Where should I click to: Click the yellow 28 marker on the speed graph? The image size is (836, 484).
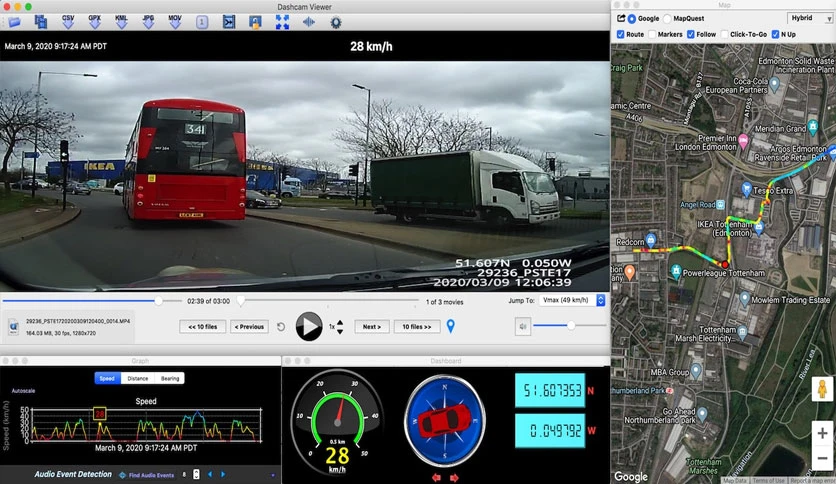[x=100, y=414]
